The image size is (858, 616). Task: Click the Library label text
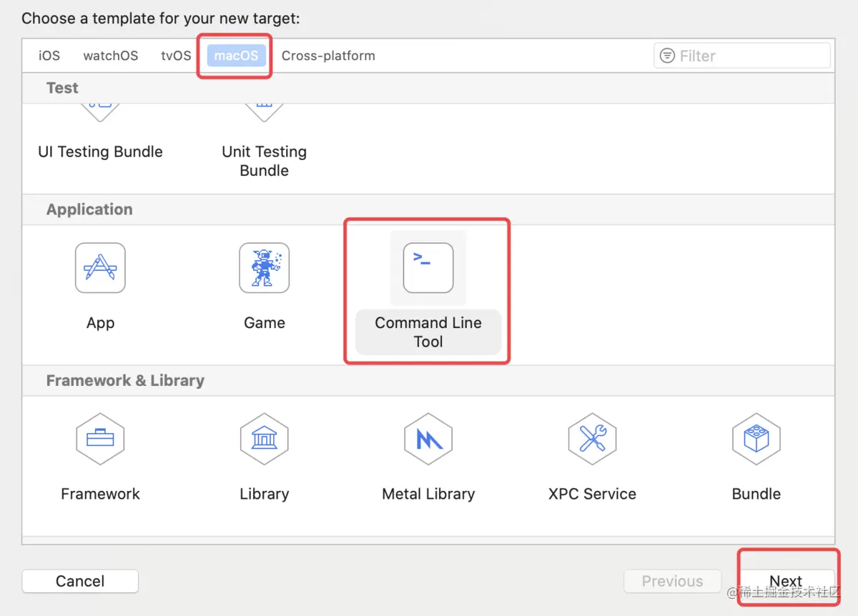click(265, 494)
